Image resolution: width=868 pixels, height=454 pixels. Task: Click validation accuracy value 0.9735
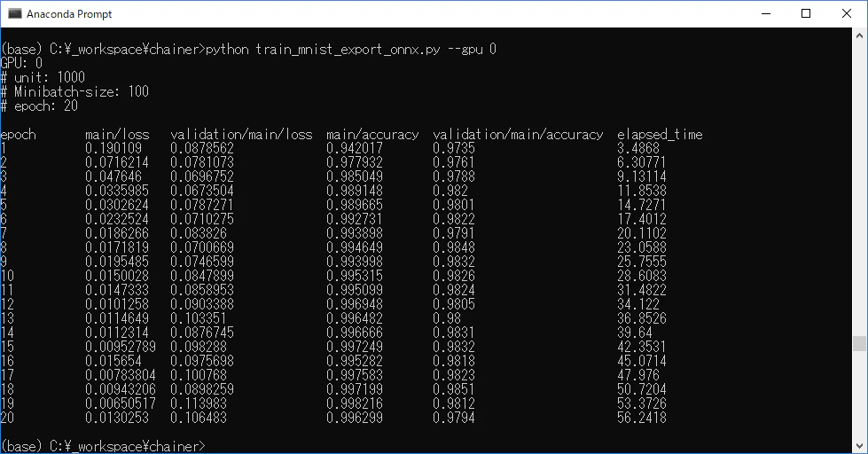pos(454,148)
